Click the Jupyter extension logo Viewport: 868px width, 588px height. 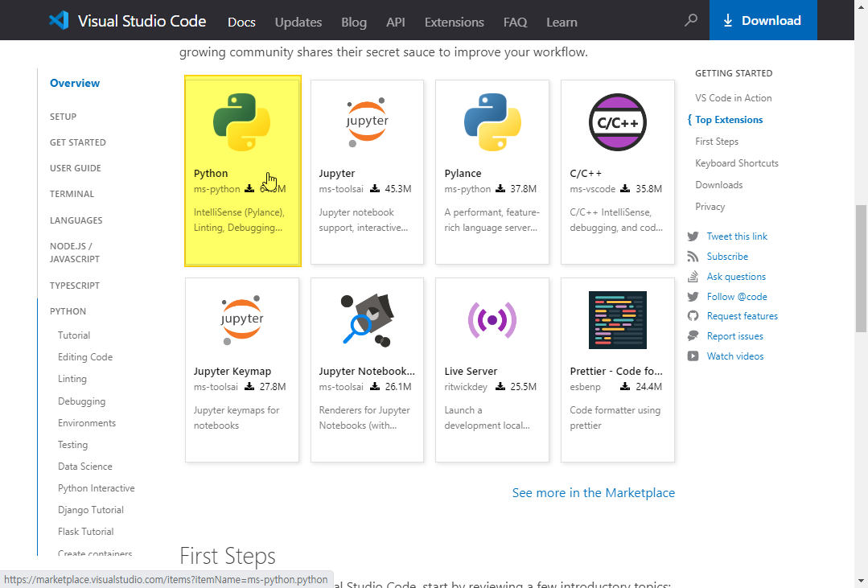point(367,121)
